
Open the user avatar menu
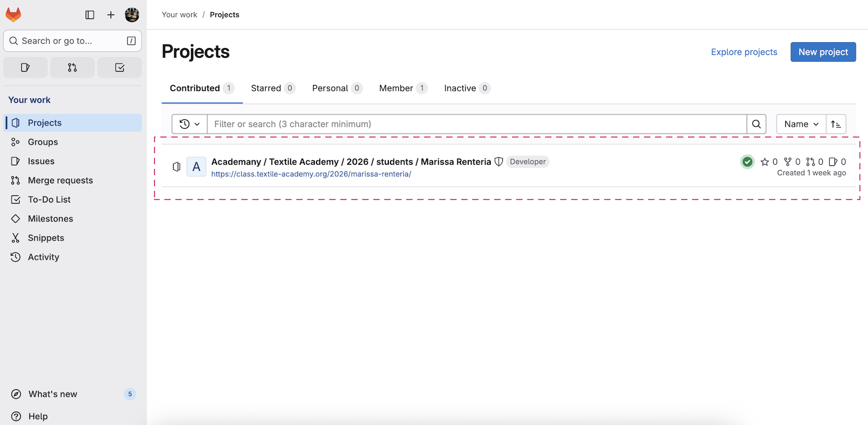pos(132,15)
